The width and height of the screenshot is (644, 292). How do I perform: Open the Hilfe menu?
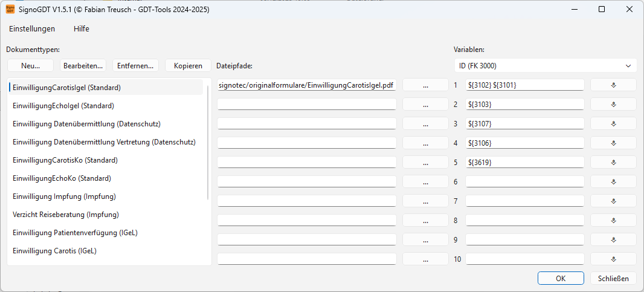82,28
